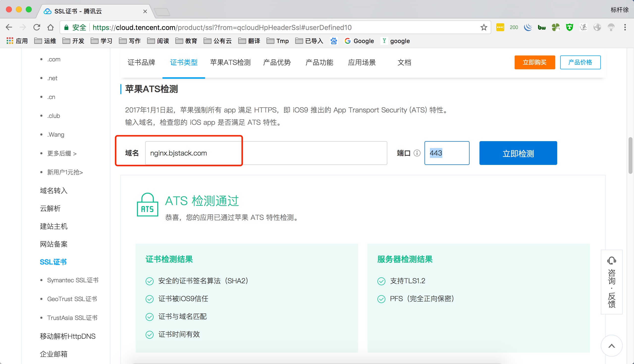Switch to the 产品优势 tab
634x364 pixels.
[277, 62]
